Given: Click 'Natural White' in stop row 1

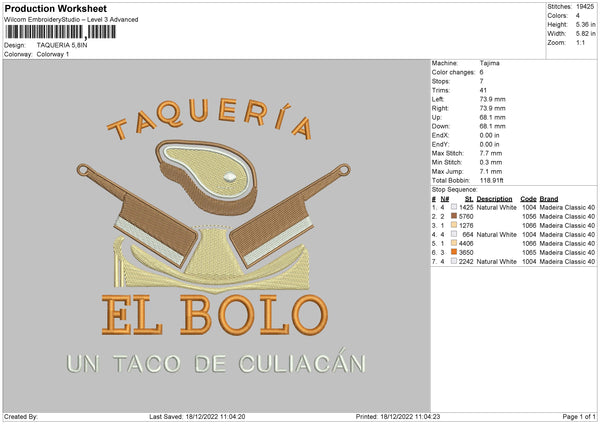Looking at the screenshot, I should pos(497,207).
